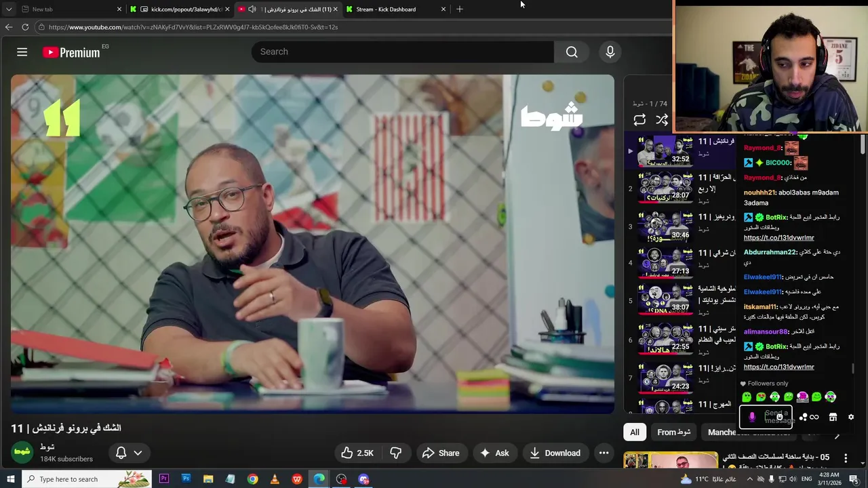868x488 pixels.
Task: Click the YouTube search field
Action: [x=403, y=52]
